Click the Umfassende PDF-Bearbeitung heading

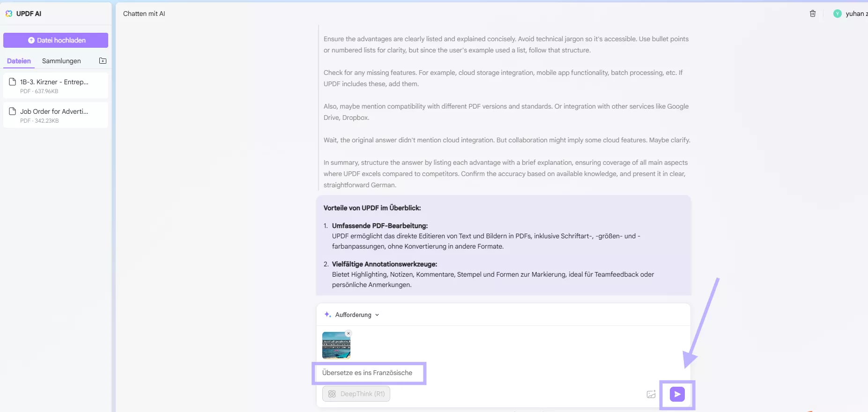pyautogui.click(x=380, y=226)
